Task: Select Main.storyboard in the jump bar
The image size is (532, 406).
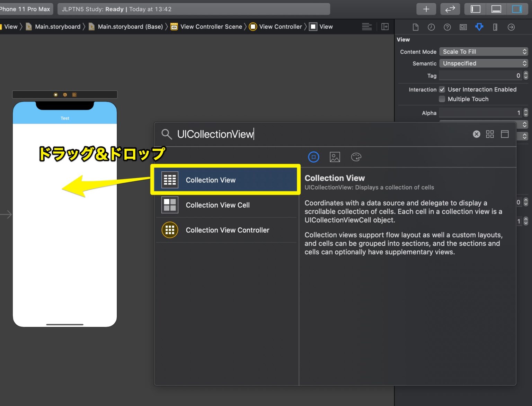Action: coord(57,26)
